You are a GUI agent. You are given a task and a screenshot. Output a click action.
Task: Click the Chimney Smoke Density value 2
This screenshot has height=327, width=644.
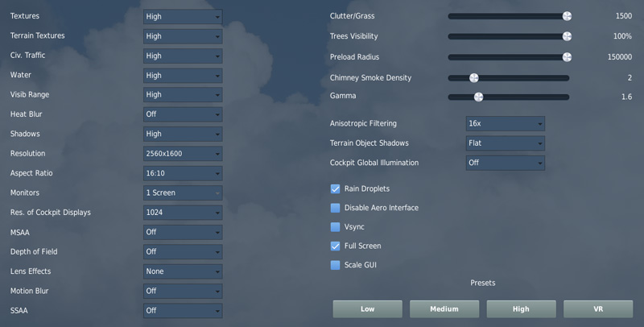pos(630,77)
